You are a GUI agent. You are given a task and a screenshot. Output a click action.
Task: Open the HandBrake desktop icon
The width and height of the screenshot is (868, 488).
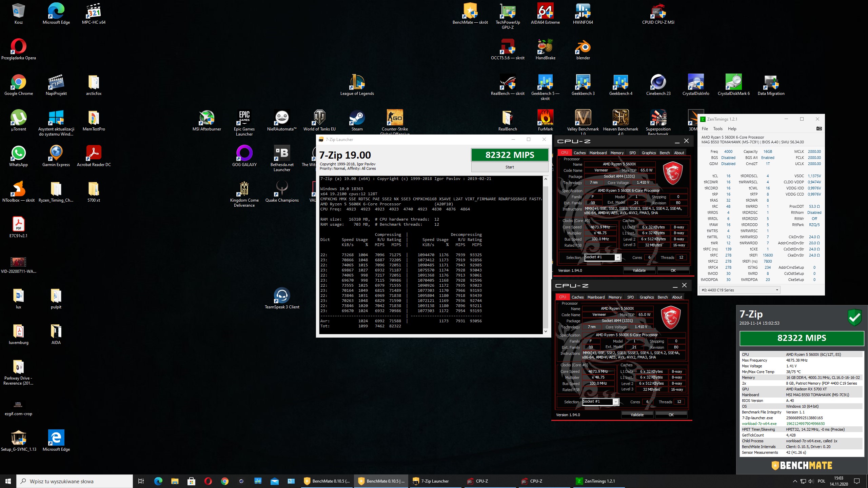(x=545, y=49)
